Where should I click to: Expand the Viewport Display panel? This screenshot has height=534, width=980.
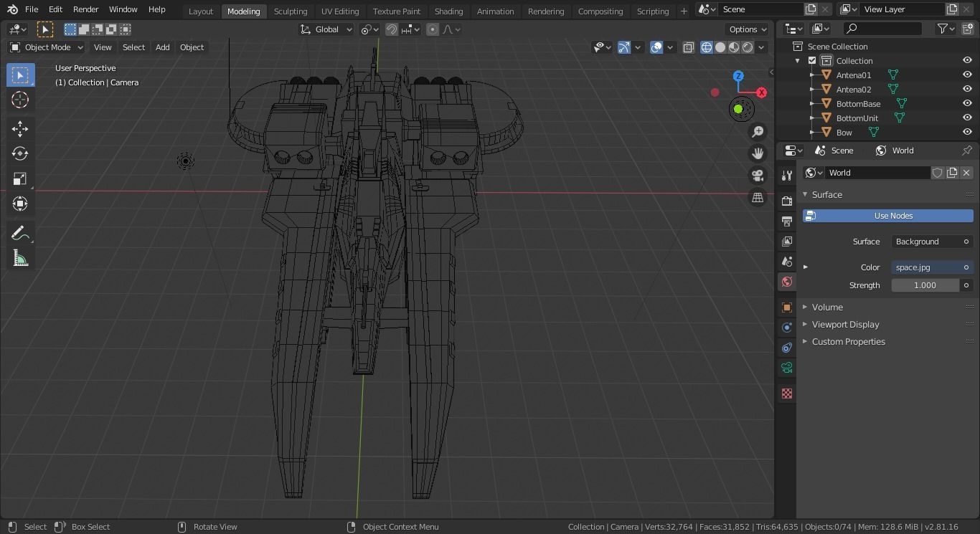(845, 324)
